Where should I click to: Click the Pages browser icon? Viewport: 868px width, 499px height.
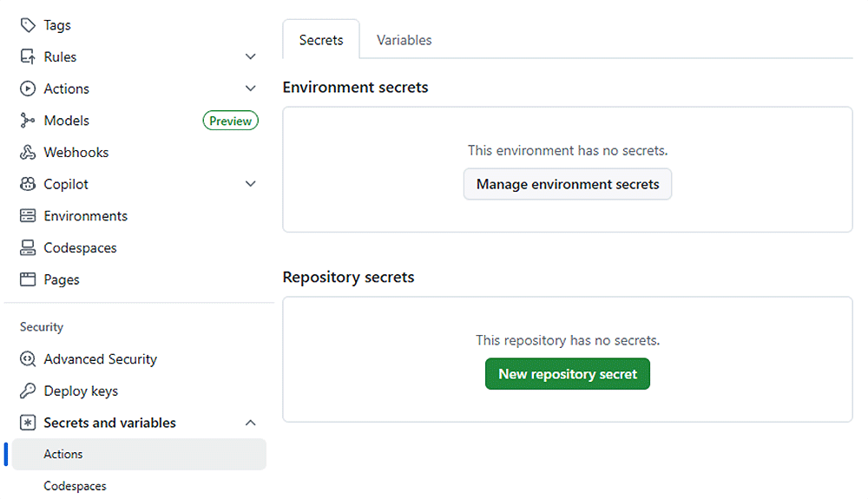click(28, 279)
